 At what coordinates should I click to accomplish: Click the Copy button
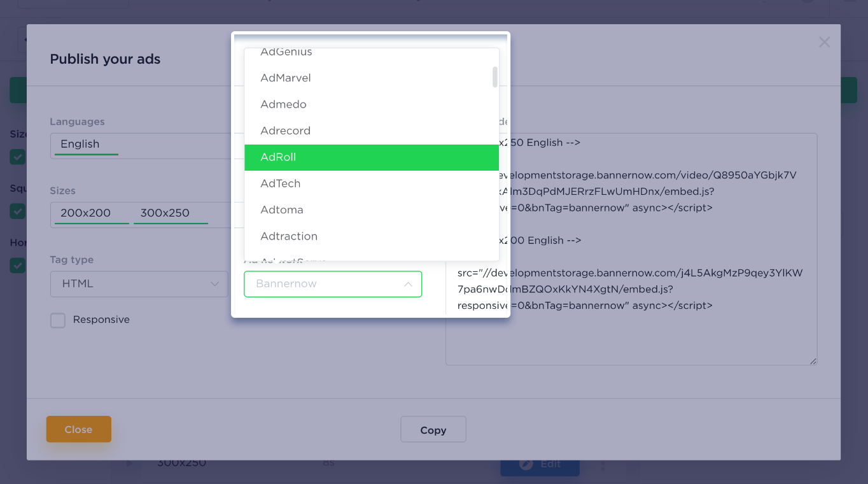433,430
